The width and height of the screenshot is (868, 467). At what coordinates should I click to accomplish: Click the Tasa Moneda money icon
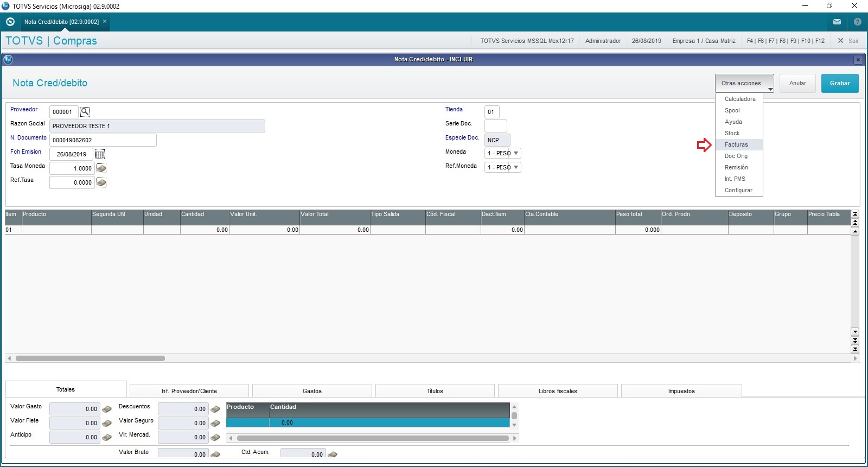click(101, 168)
